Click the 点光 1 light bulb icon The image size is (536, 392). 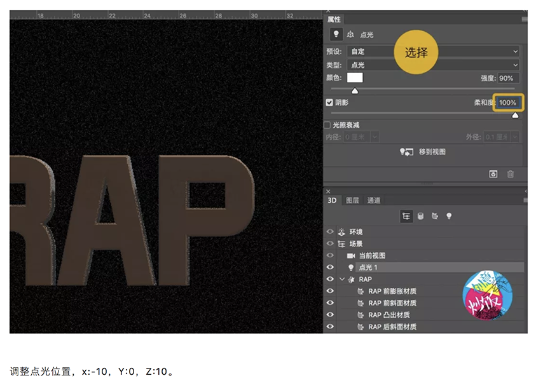351,267
